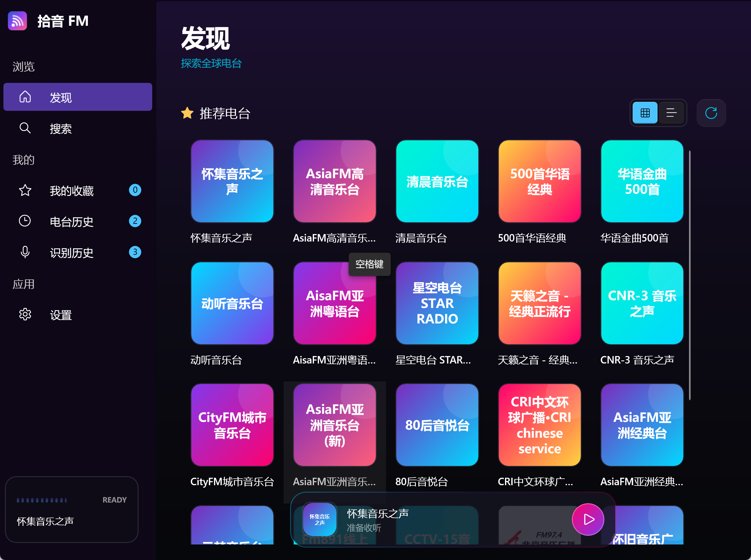Select 星空电台 STAR RADIO card
Image resolution: width=751 pixels, height=560 pixels.
pyautogui.click(x=437, y=303)
